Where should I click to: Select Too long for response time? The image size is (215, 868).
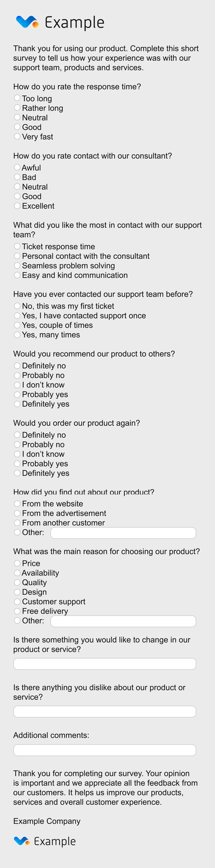(x=17, y=98)
